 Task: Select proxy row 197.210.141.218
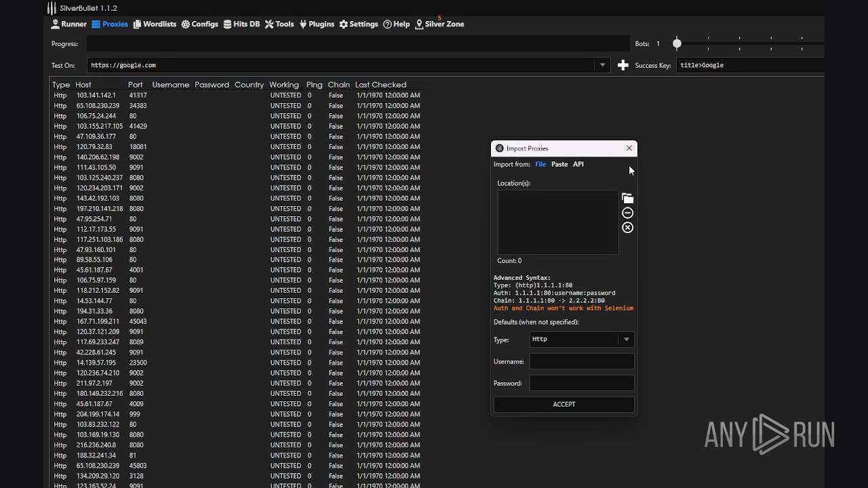point(237,209)
